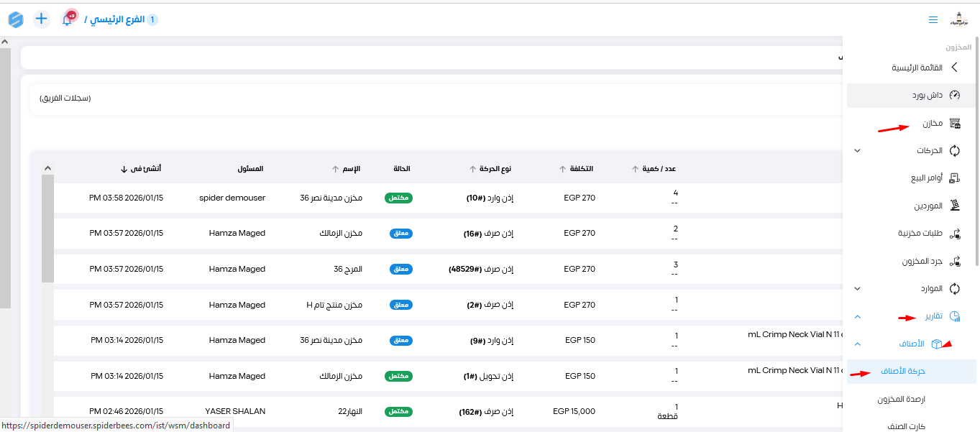
Task: Open the hamburger menu icon
Action: [933, 20]
